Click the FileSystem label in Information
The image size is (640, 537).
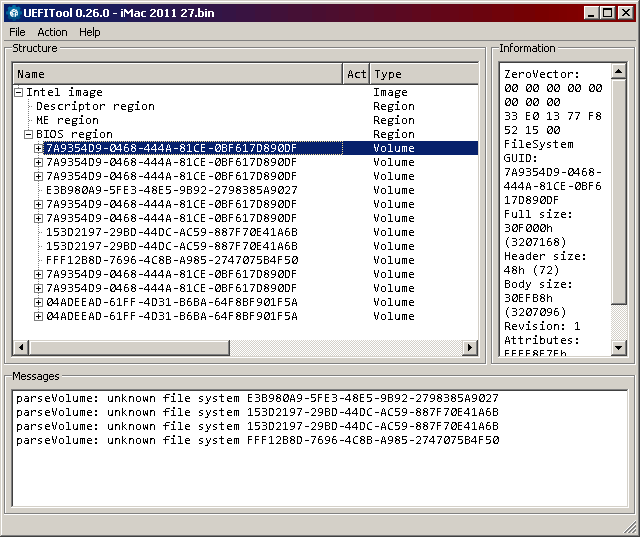pyautogui.click(x=538, y=144)
